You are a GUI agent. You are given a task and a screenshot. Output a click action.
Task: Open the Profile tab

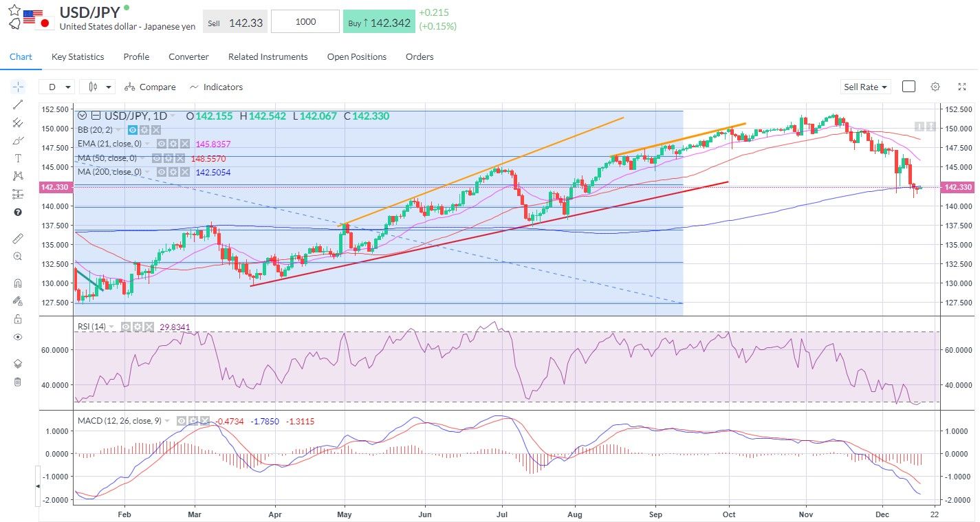point(136,56)
